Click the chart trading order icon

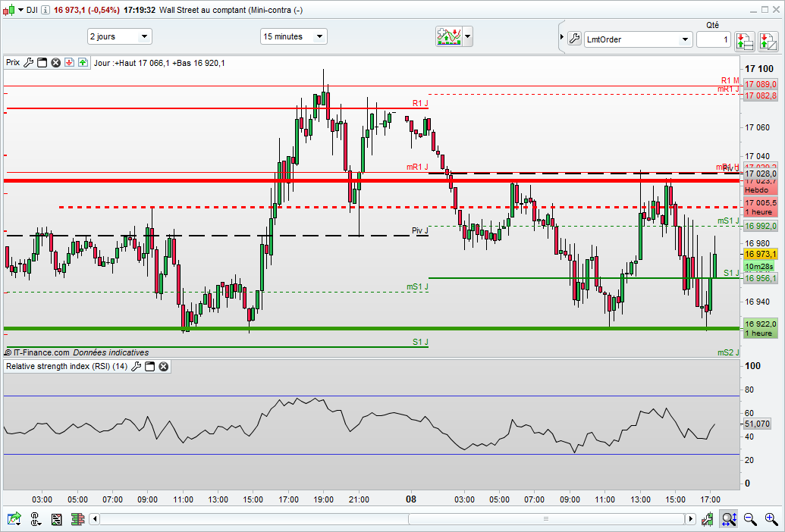coord(768,42)
